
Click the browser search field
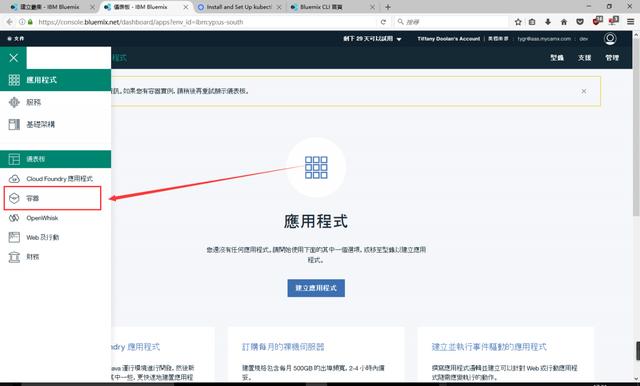(452, 22)
